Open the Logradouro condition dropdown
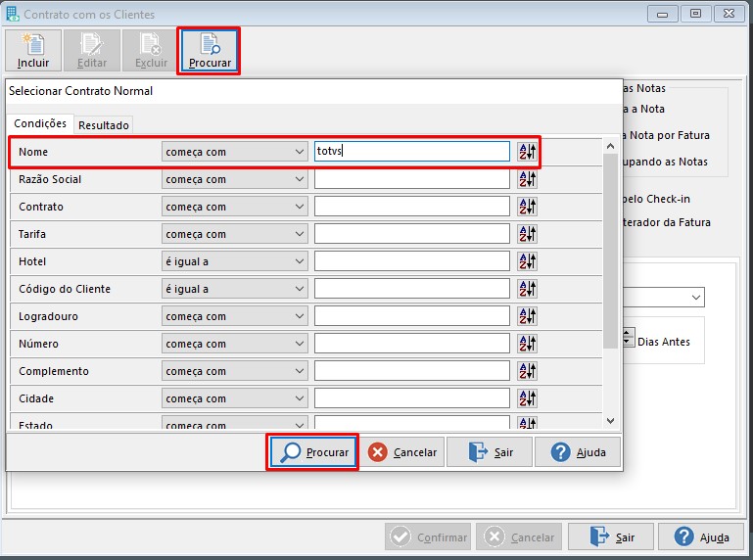Image resolution: width=753 pixels, height=560 pixels. [x=235, y=316]
